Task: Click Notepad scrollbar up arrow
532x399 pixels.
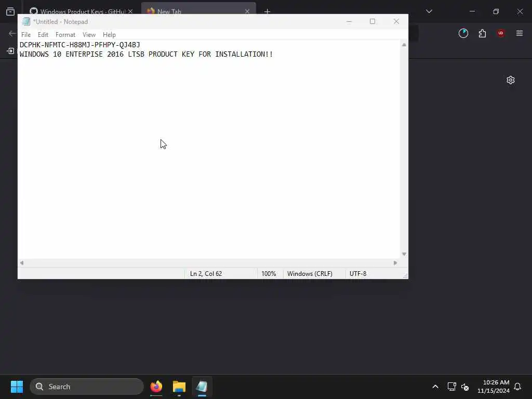Action: tap(404, 45)
